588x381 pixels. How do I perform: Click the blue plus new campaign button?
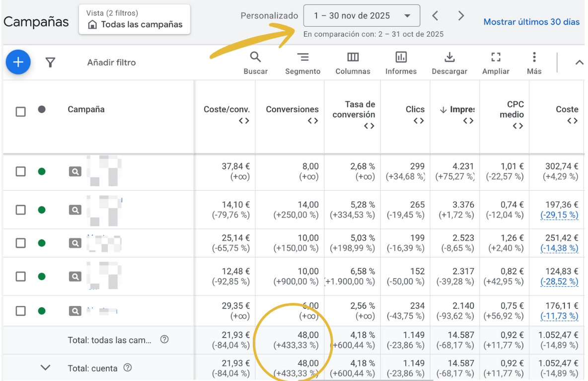coord(18,62)
